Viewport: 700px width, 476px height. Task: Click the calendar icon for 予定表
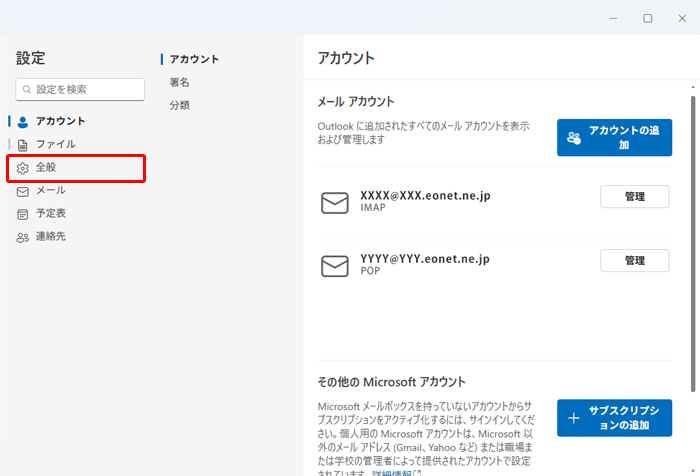[23, 214]
